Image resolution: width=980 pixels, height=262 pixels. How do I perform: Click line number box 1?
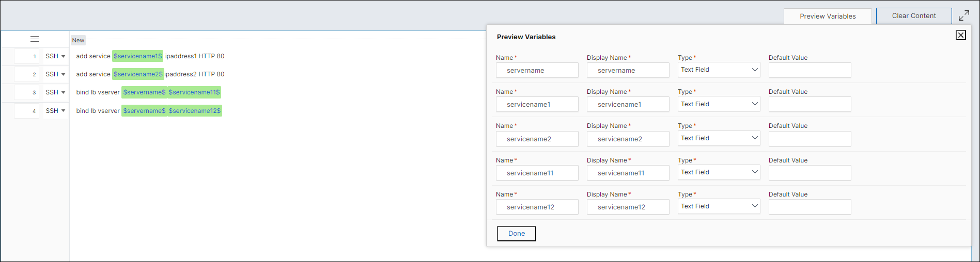click(26, 56)
